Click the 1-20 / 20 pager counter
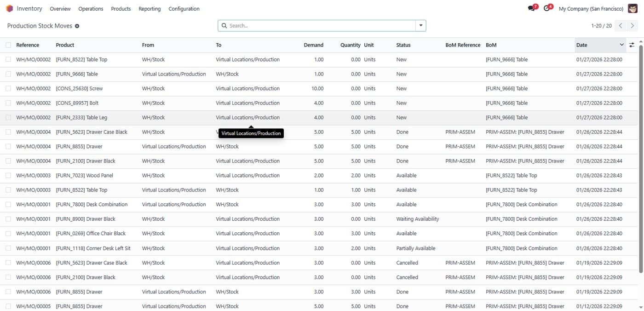The width and height of the screenshot is (644, 311). point(601,26)
